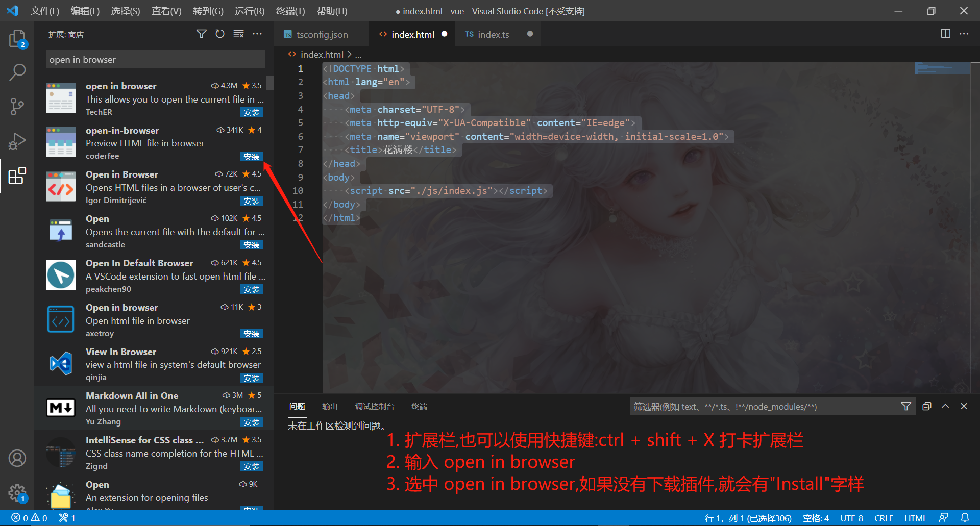Click the extension search input box
The width and height of the screenshot is (980, 526).
pyautogui.click(x=155, y=59)
